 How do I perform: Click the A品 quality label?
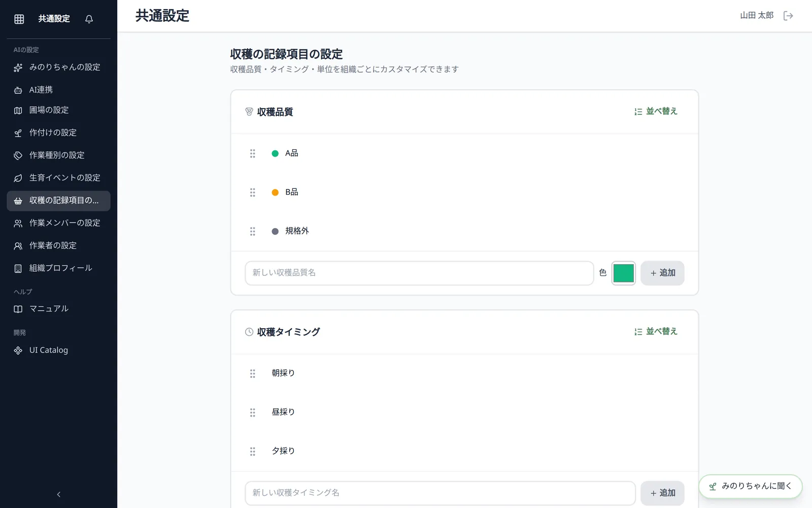coord(292,153)
